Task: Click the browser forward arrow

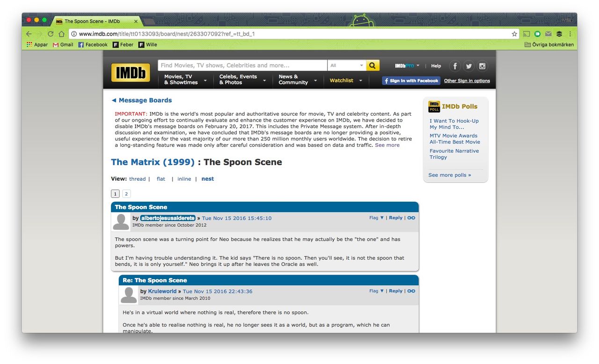Action: [39, 34]
